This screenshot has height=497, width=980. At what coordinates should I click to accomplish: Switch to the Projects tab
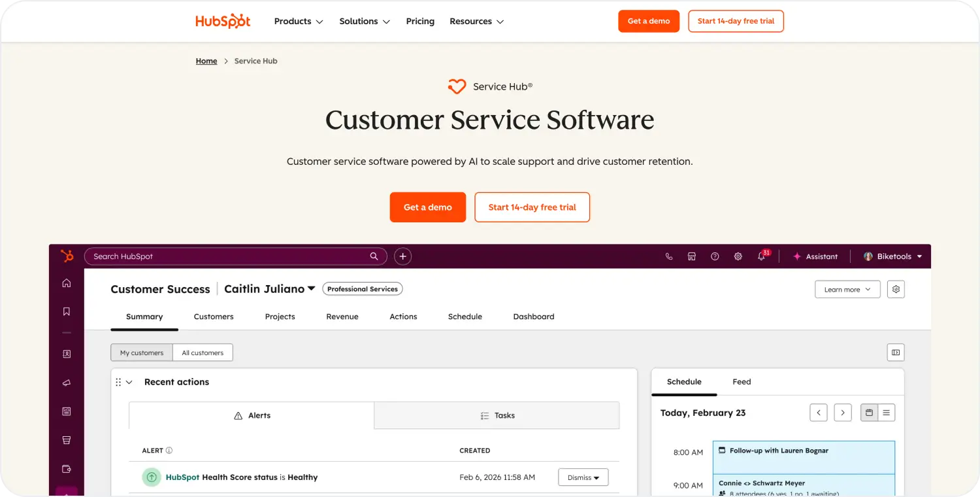[x=280, y=317]
